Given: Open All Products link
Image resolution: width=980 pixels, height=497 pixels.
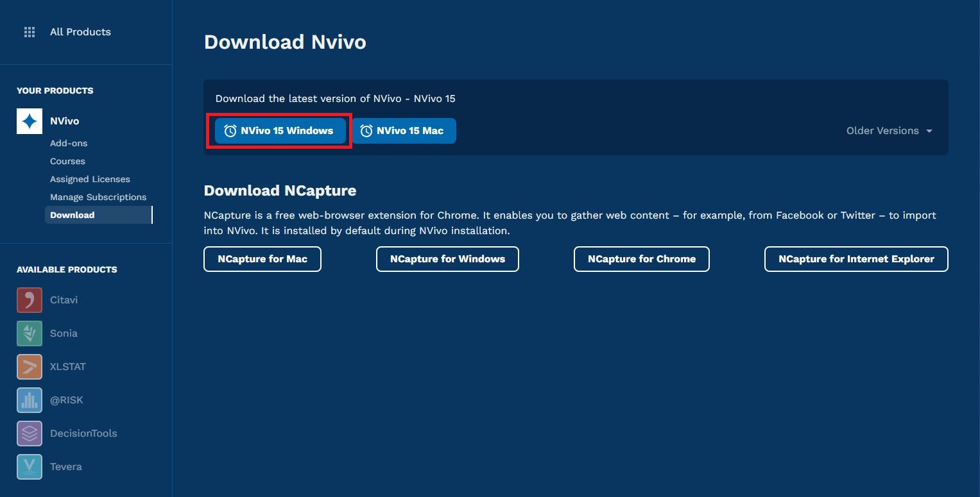Looking at the screenshot, I should click(x=80, y=32).
